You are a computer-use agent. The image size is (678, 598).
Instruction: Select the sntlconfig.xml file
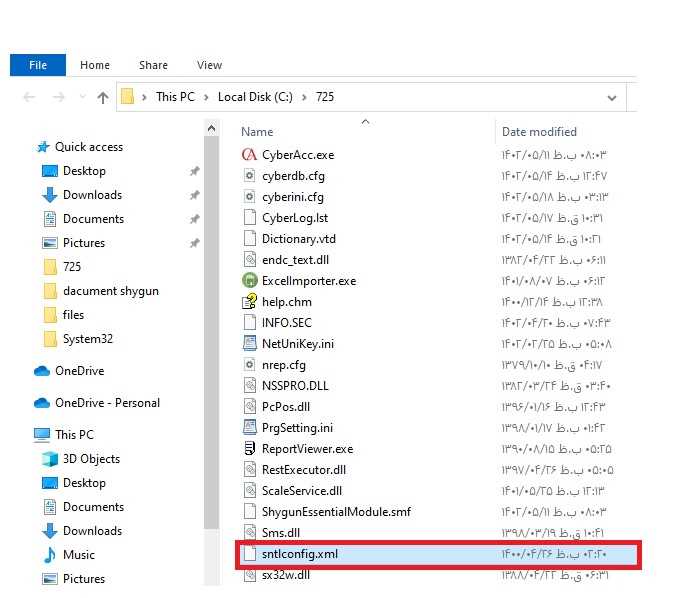(x=300, y=554)
